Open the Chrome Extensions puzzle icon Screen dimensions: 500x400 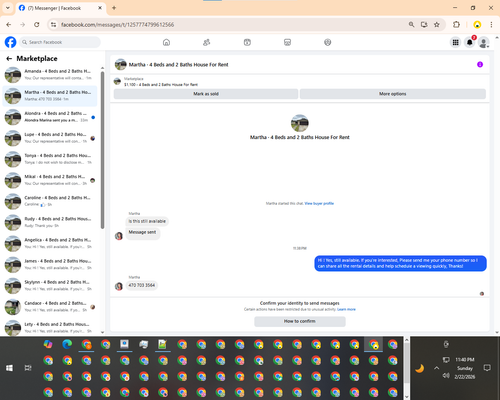(x=456, y=25)
